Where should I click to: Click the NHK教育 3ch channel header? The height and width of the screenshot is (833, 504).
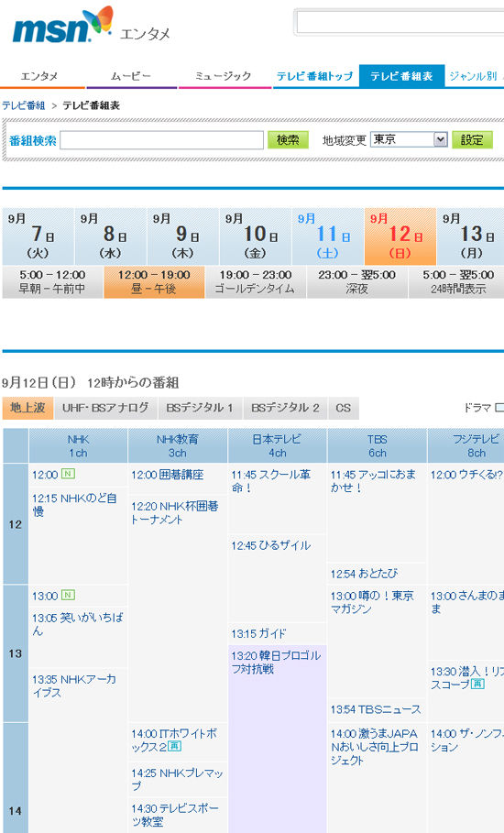tap(178, 445)
